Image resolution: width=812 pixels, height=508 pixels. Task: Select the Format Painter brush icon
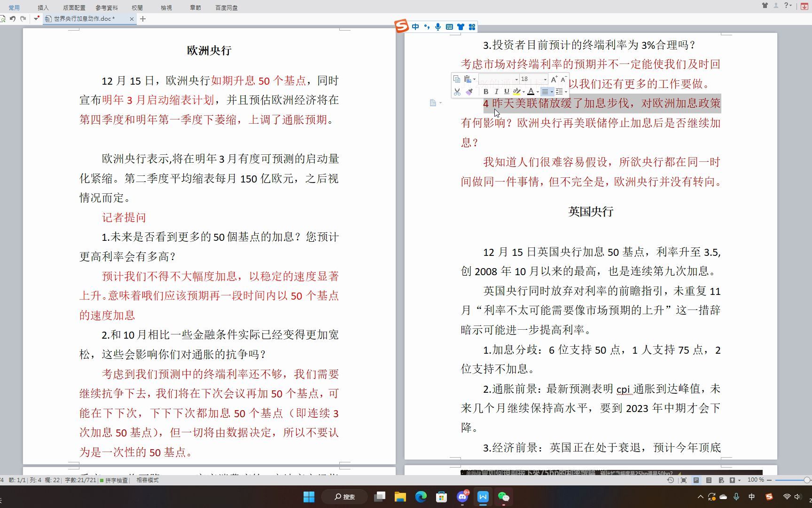tap(468, 92)
